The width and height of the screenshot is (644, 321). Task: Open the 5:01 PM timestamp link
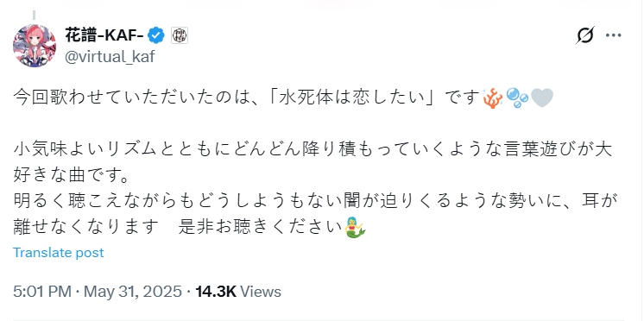[x=42, y=292]
